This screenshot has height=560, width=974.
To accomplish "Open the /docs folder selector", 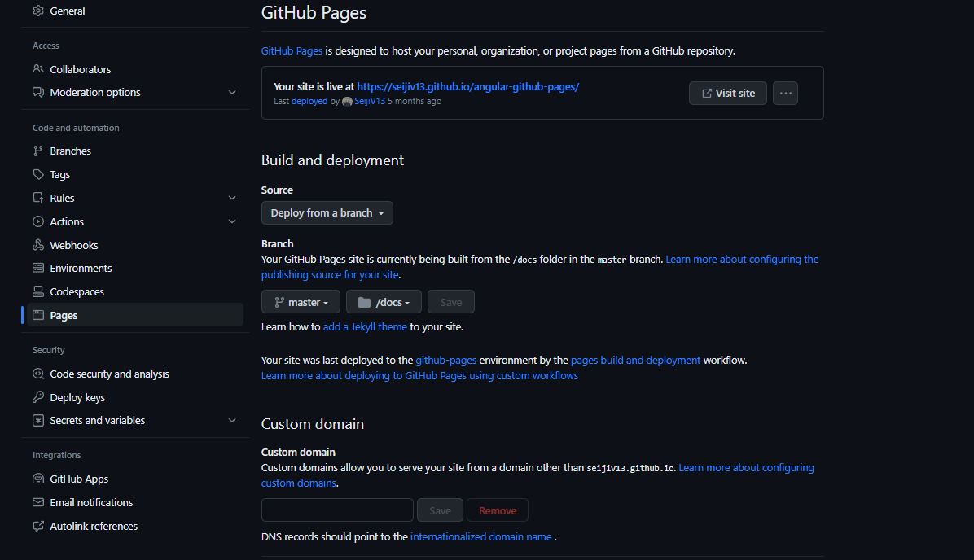I will coord(384,302).
